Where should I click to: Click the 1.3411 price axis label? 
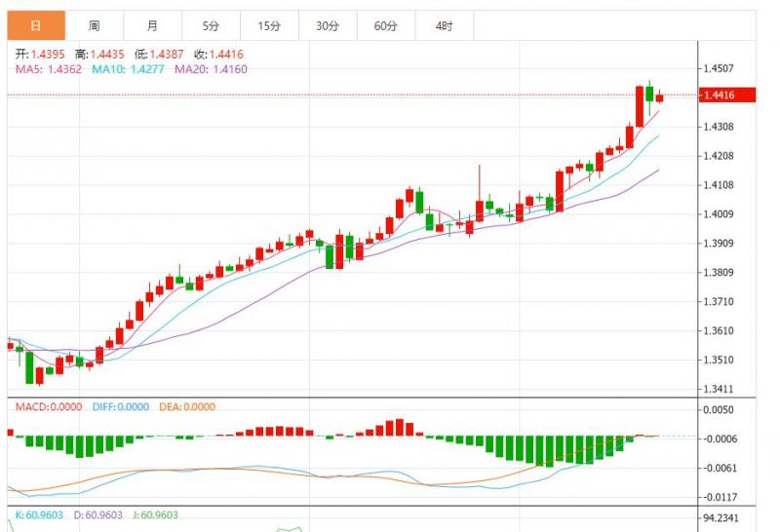pyautogui.click(x=719, y=389)
